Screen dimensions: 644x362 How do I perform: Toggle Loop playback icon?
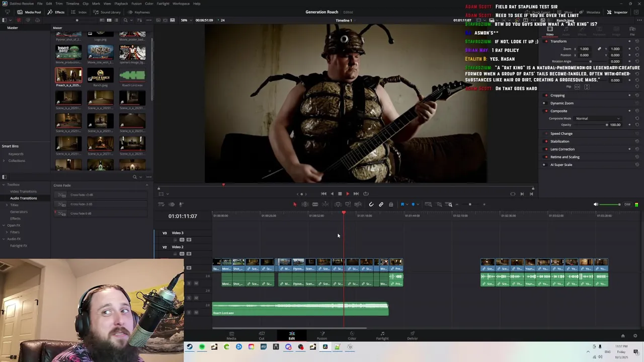[x=366, y=194]
